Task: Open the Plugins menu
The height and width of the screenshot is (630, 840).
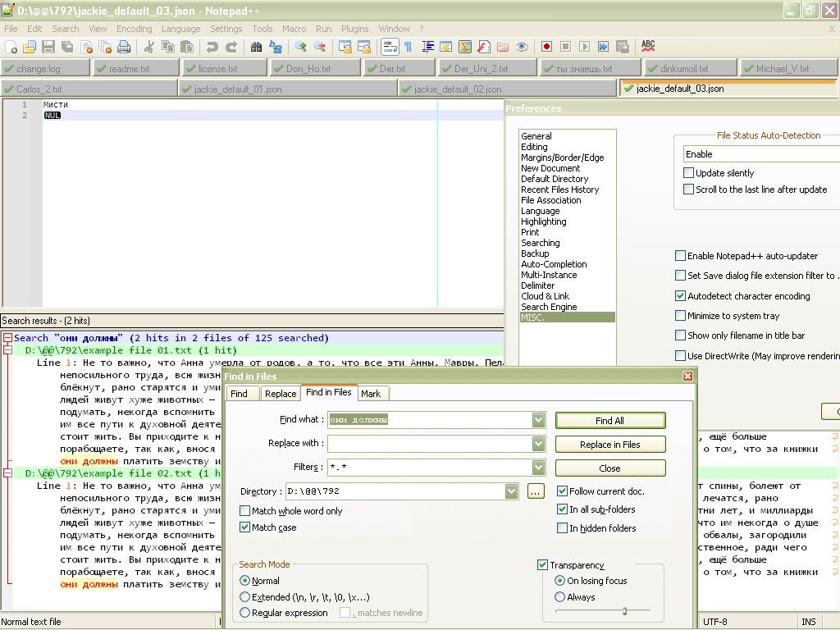Action: point(354,29)
